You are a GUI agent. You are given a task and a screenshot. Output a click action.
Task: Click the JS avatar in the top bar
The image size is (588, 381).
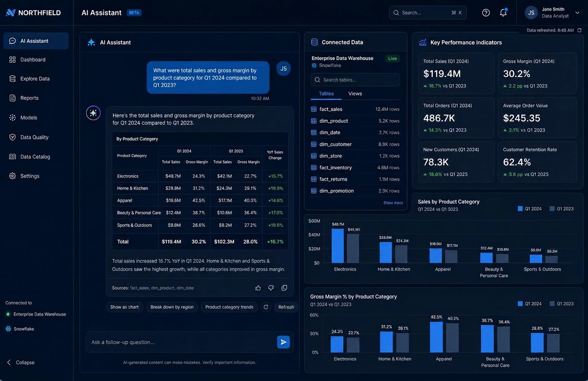click(x=531, y=12)
